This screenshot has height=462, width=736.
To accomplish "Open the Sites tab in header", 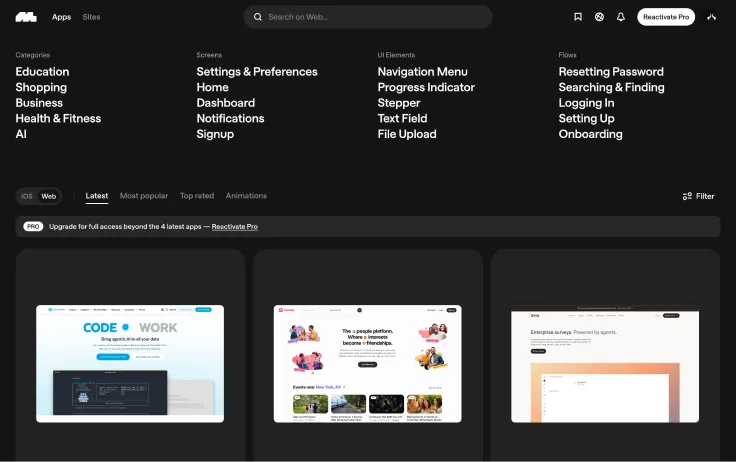I will click(91, 17).
